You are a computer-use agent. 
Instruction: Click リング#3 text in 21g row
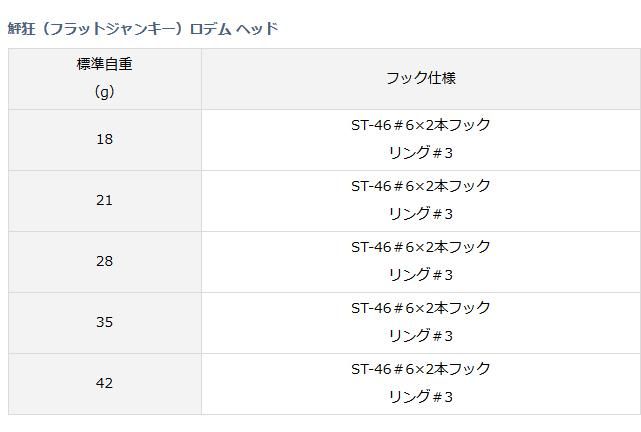(x=420, y=214)
